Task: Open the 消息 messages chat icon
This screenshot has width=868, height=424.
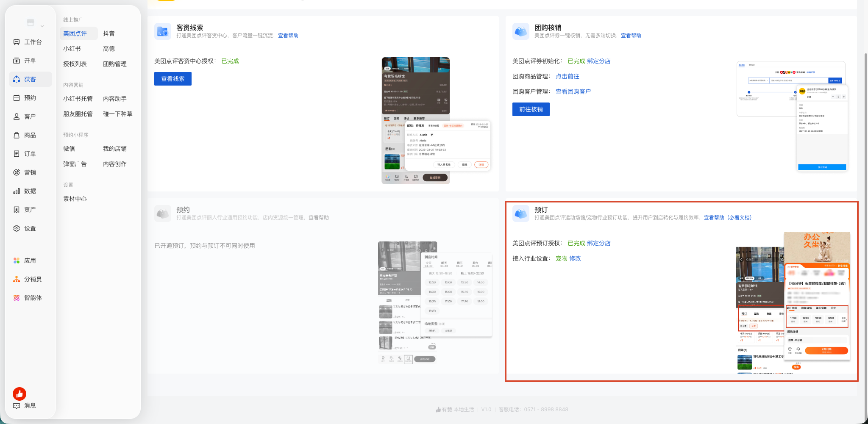Action: coord(17,405)
